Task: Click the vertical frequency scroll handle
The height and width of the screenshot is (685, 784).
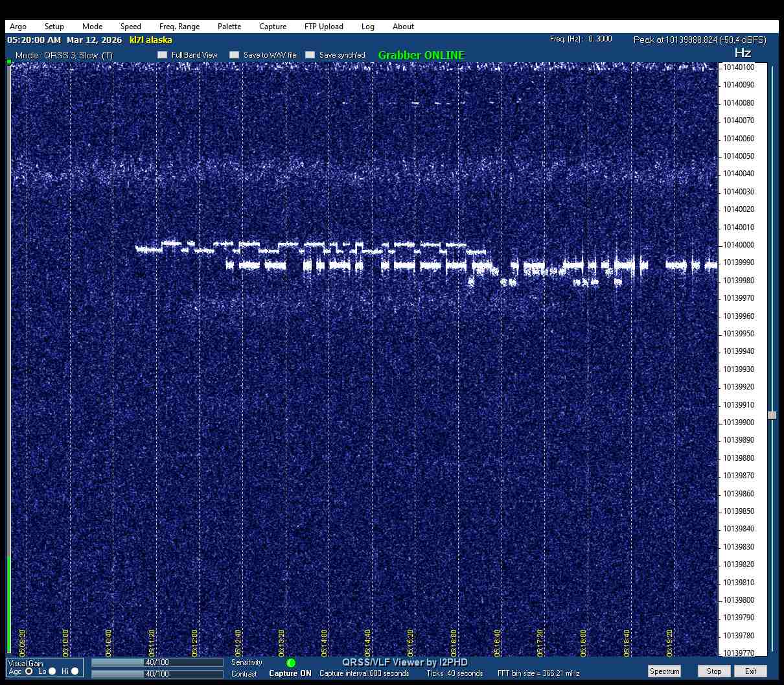Action: pos(772,415)
